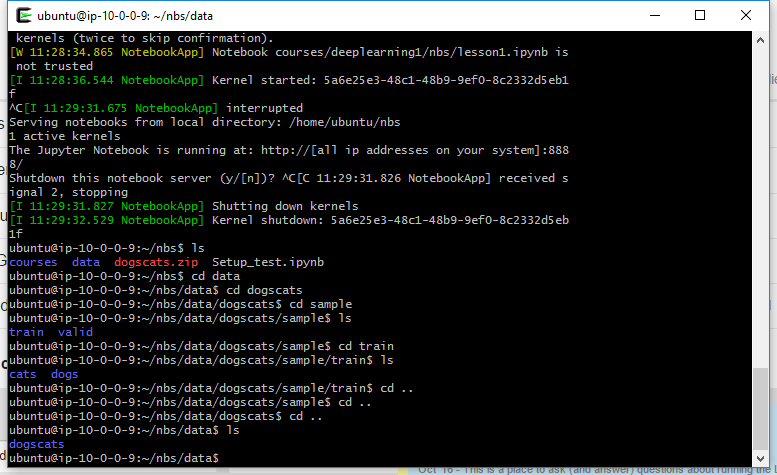Click the 'courses' directory name
The width and height of the screenshot is (777, 475).
tap(33, 262)
